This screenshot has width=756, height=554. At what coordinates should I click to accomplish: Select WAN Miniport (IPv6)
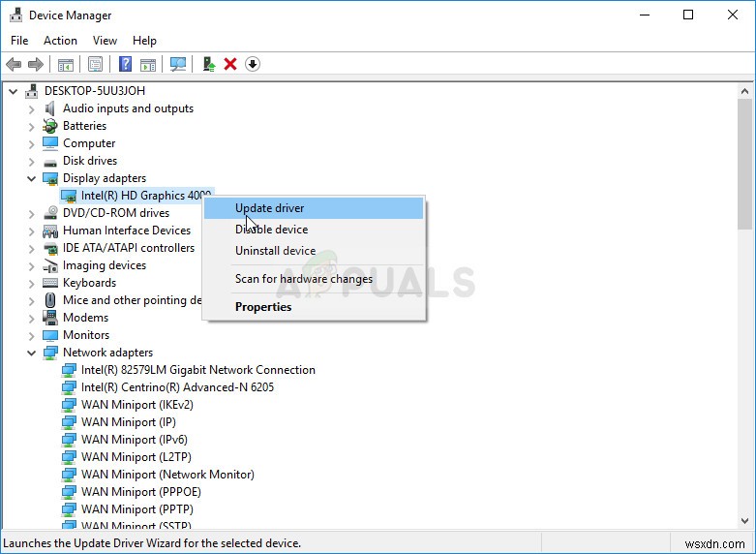click(x=134, y=439)
